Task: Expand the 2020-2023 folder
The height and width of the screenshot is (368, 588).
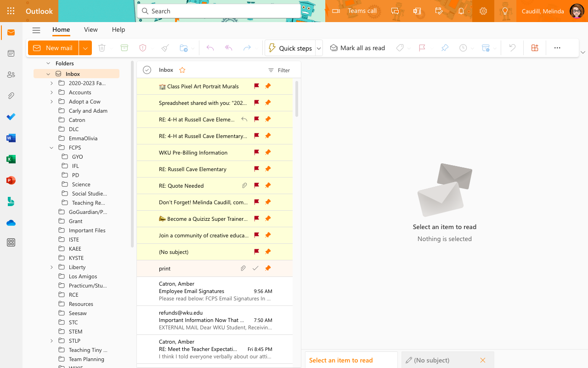Action: coord(51,83)
